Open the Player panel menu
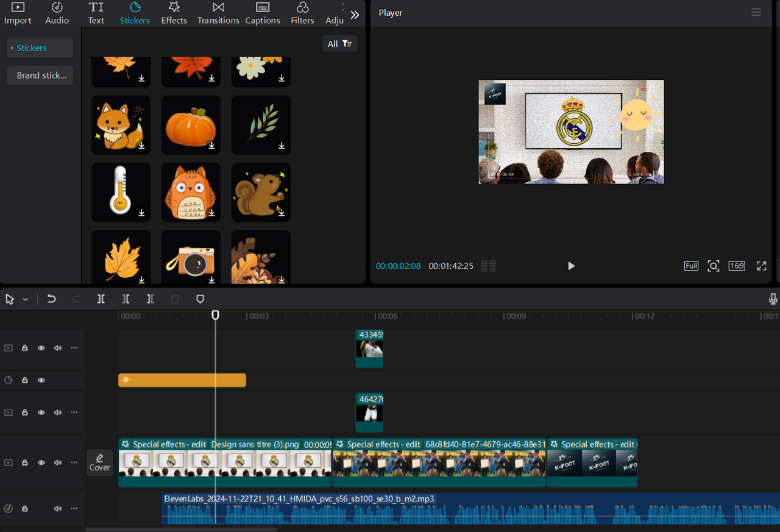780x532 pixels. click(756, 12)
